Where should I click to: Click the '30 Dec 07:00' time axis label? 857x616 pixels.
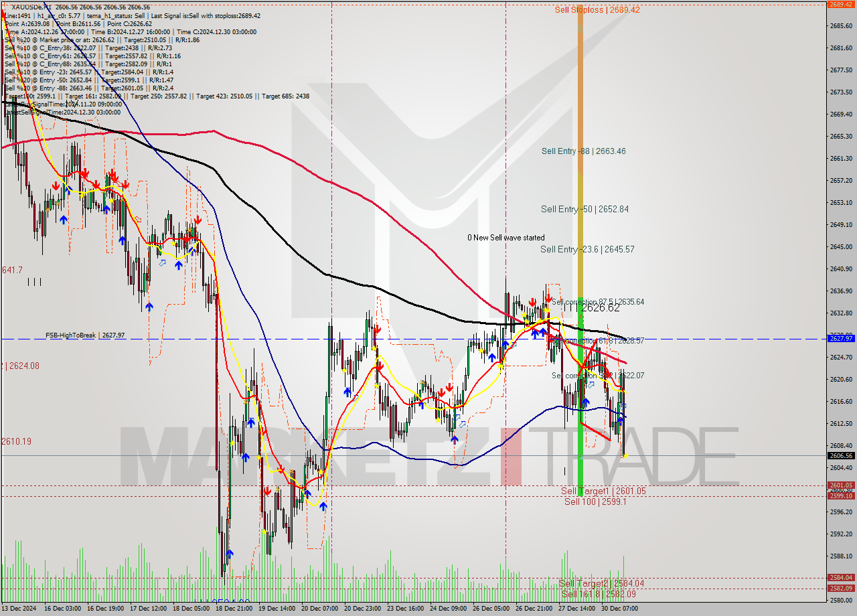point(619,609)
